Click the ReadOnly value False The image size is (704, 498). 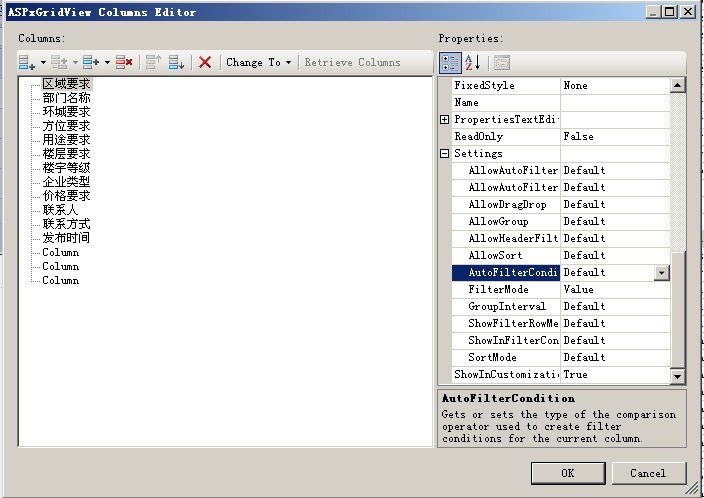[615, 137]
